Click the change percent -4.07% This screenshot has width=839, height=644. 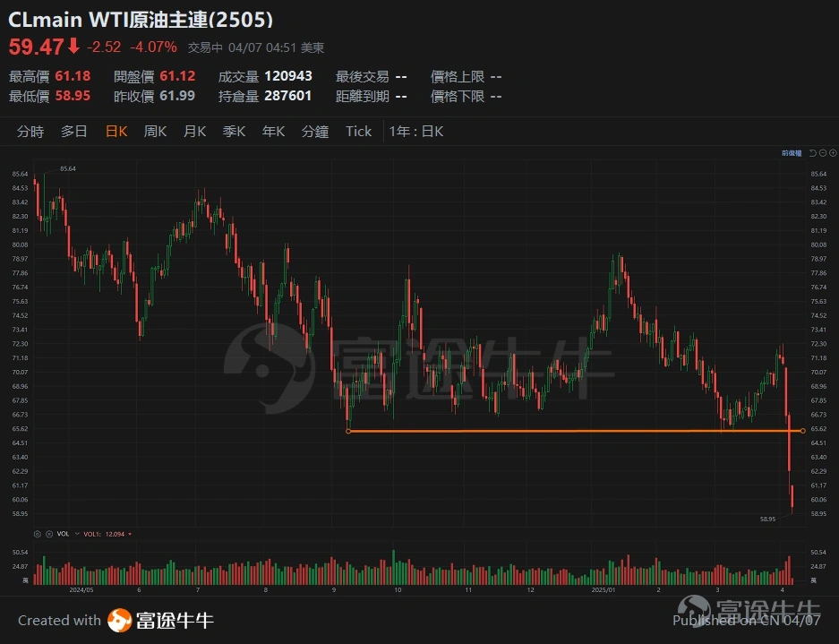tap(154, 47)
